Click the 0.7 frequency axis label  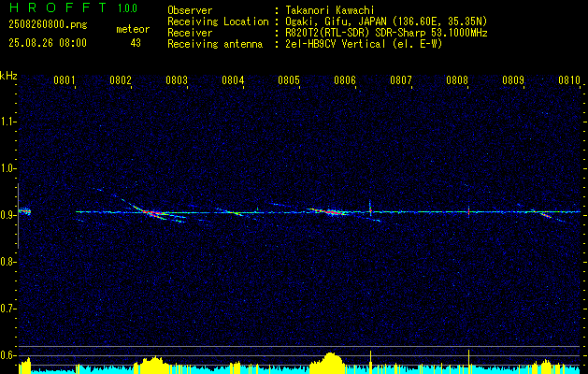point(7,309)
